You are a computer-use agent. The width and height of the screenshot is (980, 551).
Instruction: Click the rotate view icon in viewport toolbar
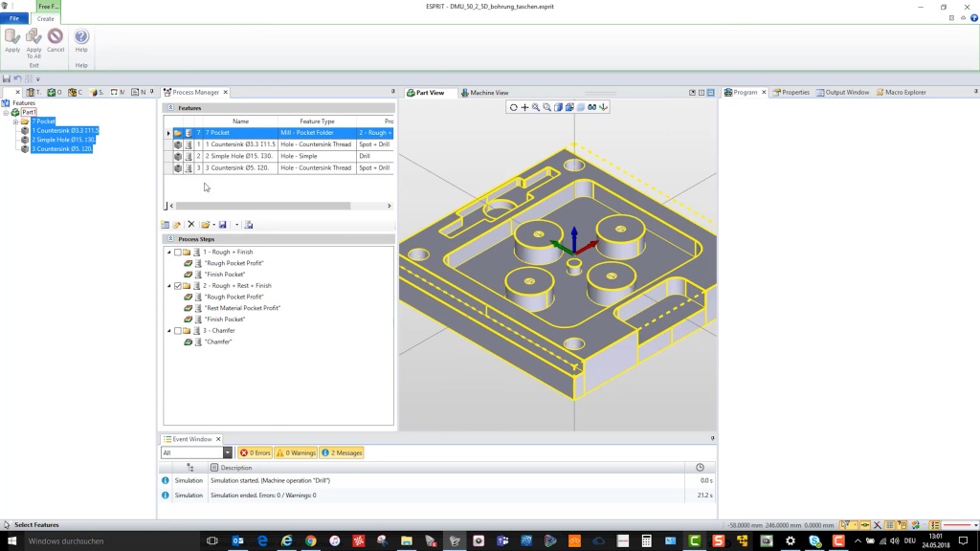click(x=514, y=107)
